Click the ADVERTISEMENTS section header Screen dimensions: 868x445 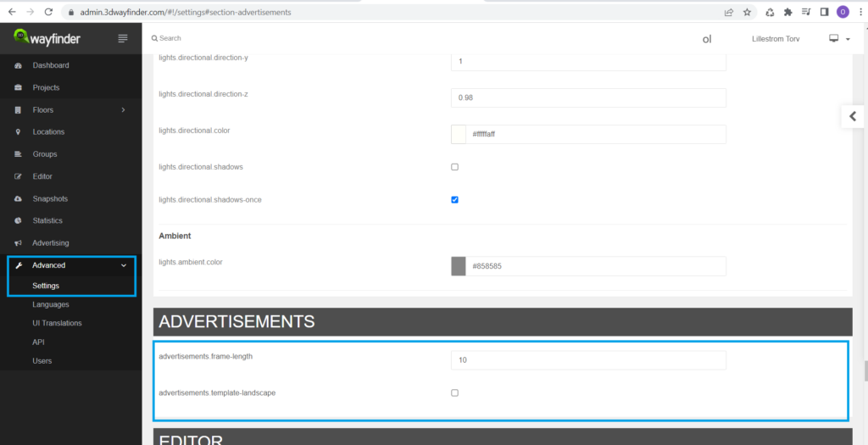(x=503, y=321)
